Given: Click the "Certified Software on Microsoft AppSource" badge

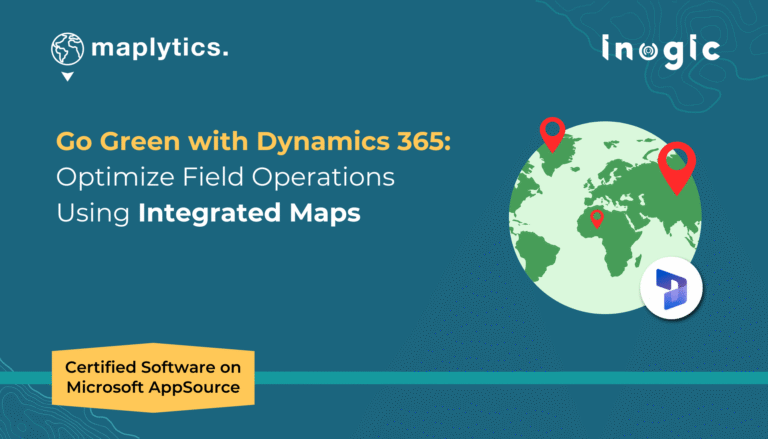Looking at the screenshot, I should point(153,377).
